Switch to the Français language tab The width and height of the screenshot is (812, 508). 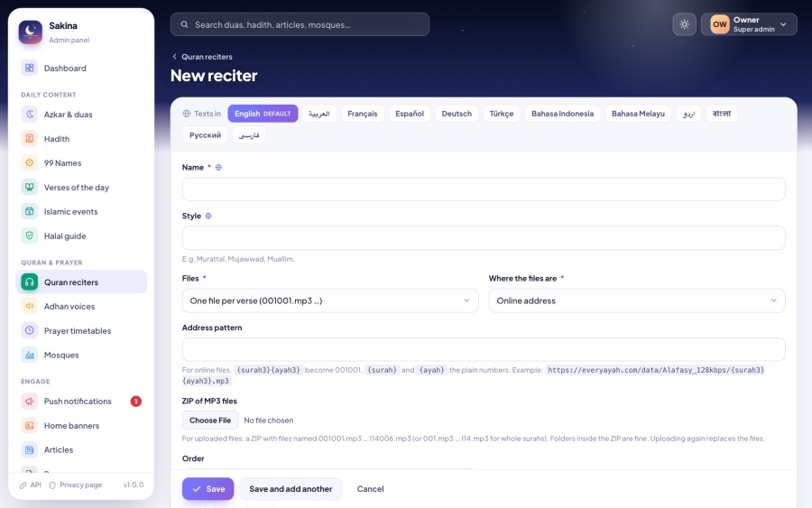pos(363,114)
